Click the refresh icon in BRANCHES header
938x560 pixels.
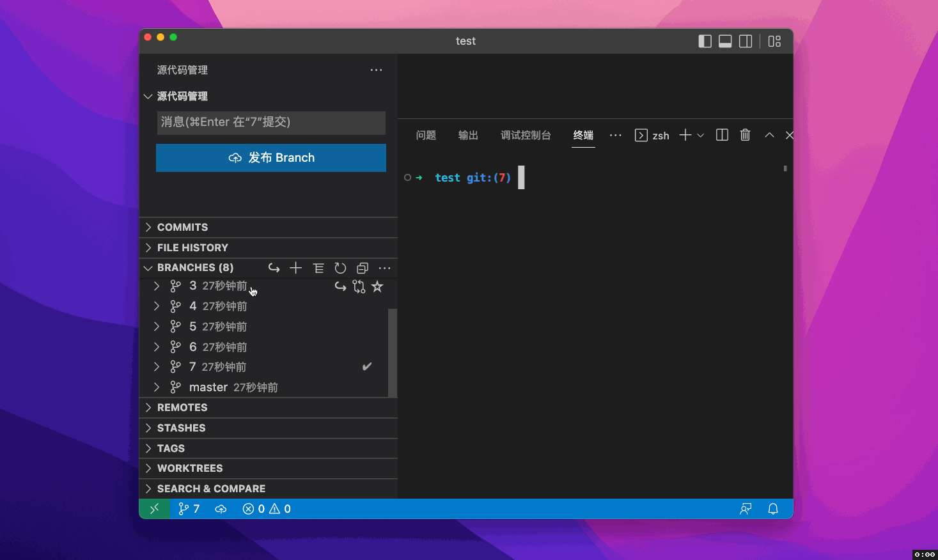click(340, 268)
